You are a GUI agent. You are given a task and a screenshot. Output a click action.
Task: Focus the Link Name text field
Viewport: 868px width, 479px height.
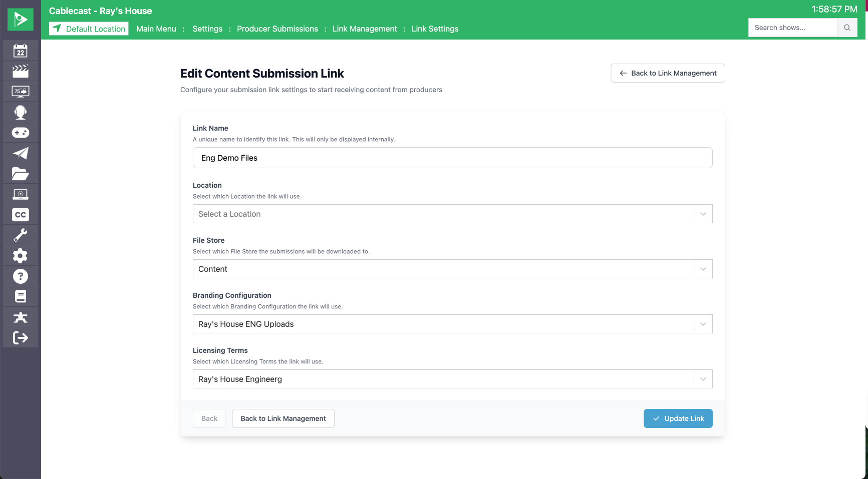click(452, 158)
